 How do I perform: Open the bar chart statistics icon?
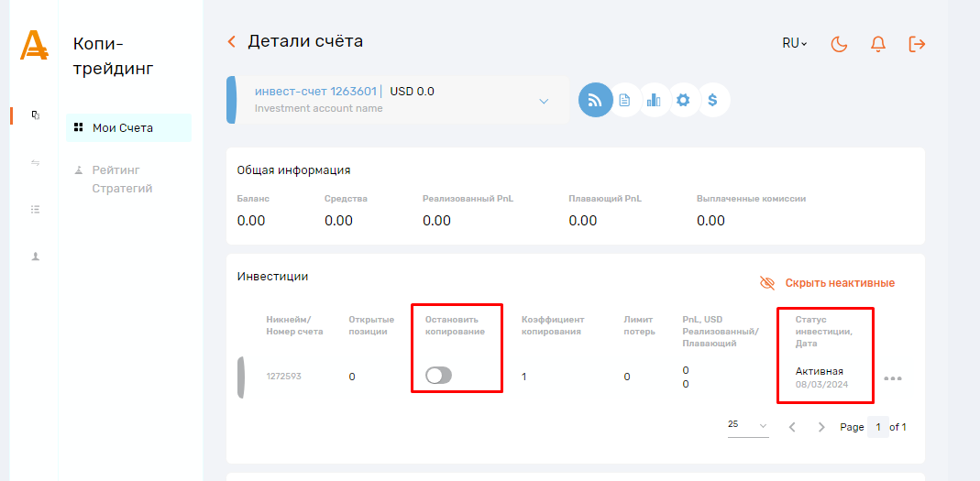pos(654,100)
